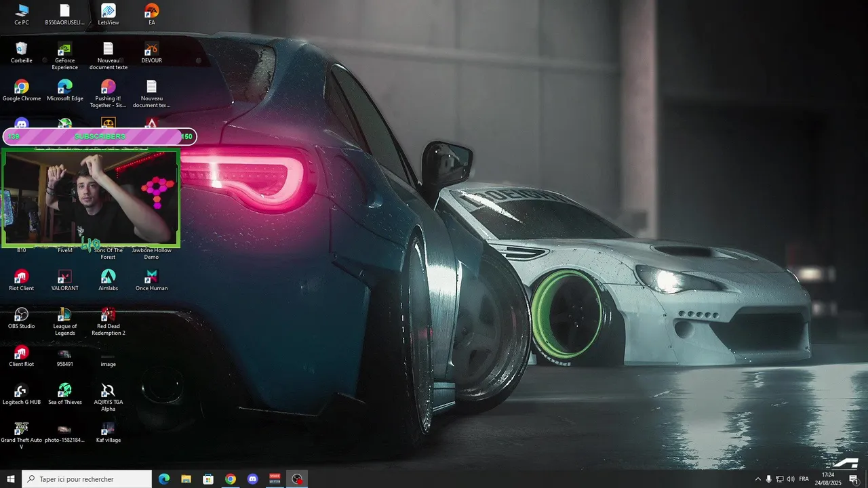This screenshot has height=488, width=868.
Task: Open the Corbeille recycle bin
Action: tap(22, 53)
